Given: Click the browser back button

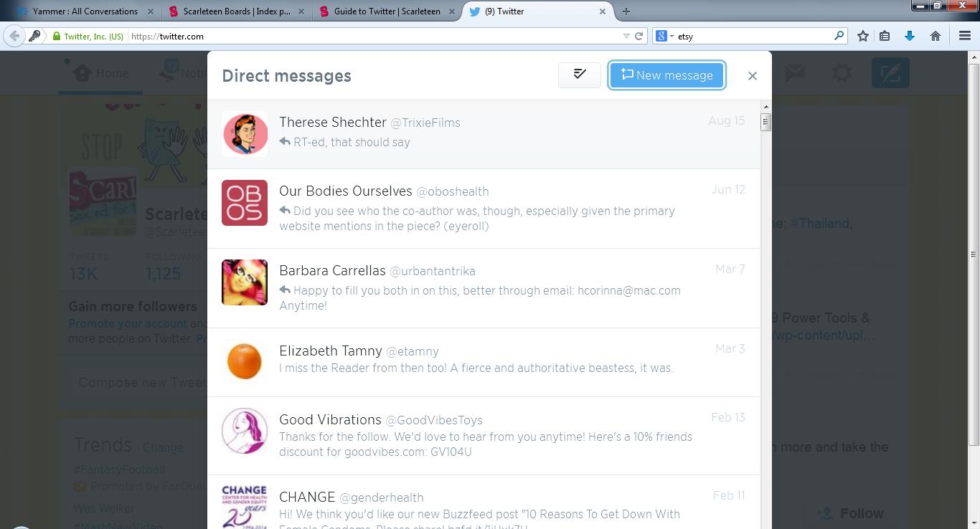Looking at the screenshot, I should [x=14, y=36].
